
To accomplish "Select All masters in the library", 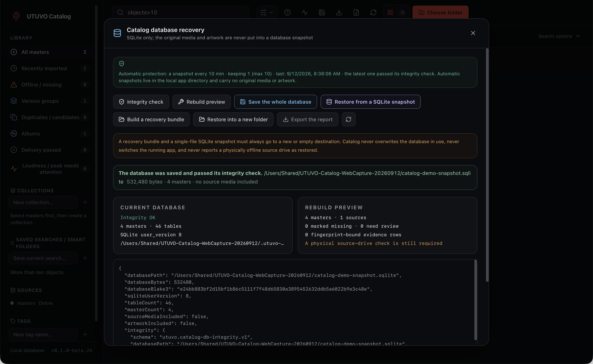I will point(50,52).
